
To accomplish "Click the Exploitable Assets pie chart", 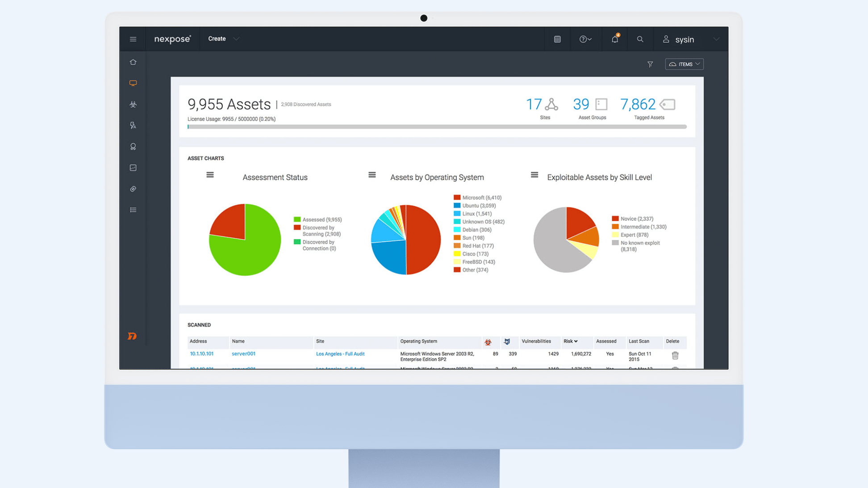I will click(x=566, y=240).
